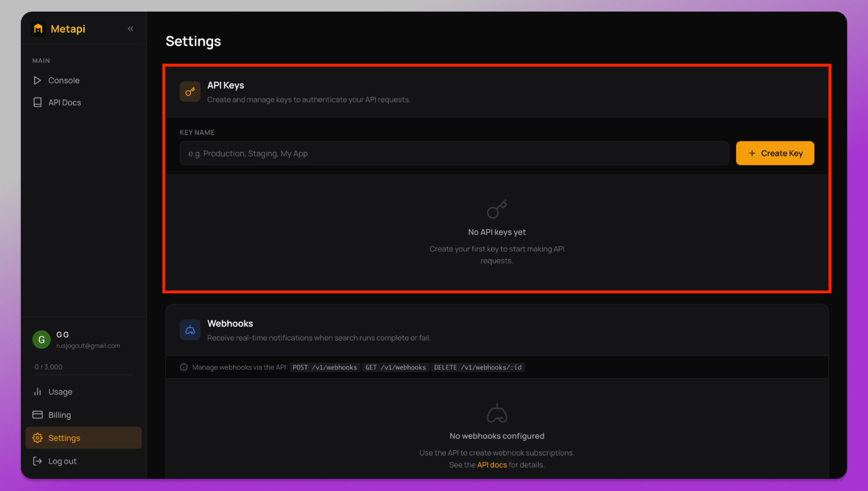Screen dimensions: 868x491
Task: Open the API Docs book icon
Action: [x=38, y=102]
